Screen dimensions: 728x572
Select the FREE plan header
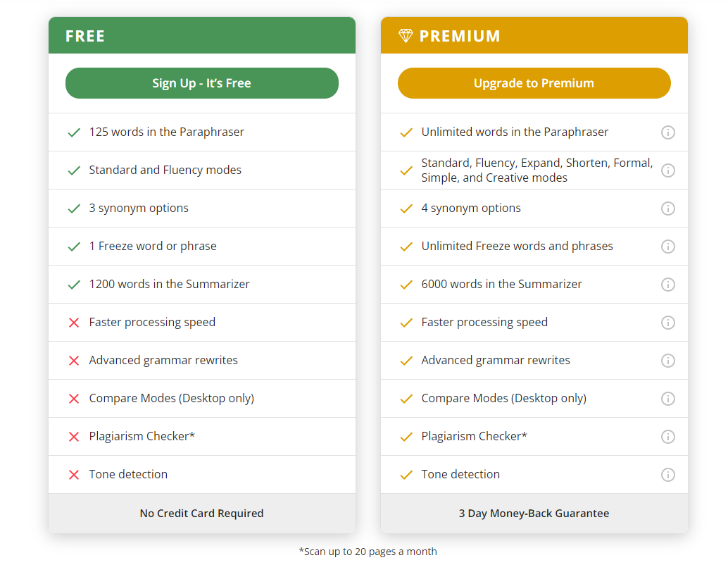click(85, 36)
